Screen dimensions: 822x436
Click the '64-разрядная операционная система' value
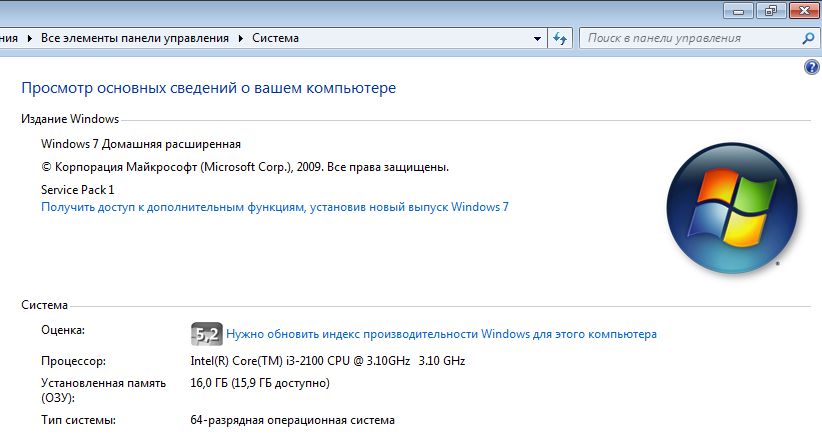292,420
